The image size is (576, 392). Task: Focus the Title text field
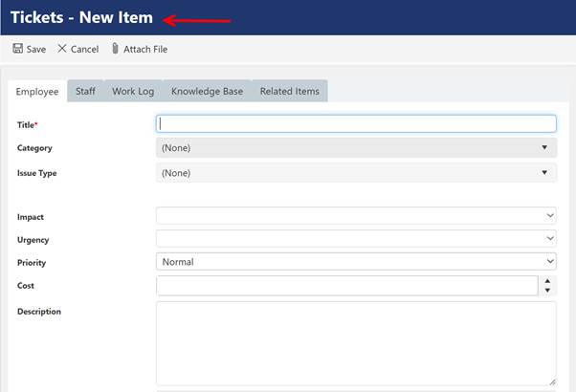click(x=355, y=123)
